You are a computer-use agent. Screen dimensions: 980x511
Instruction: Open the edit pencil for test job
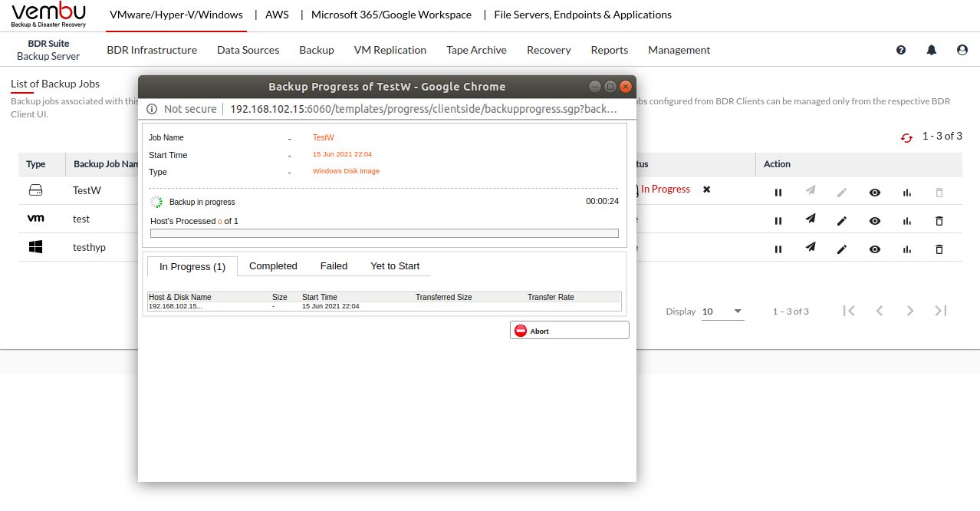(842, 221)
